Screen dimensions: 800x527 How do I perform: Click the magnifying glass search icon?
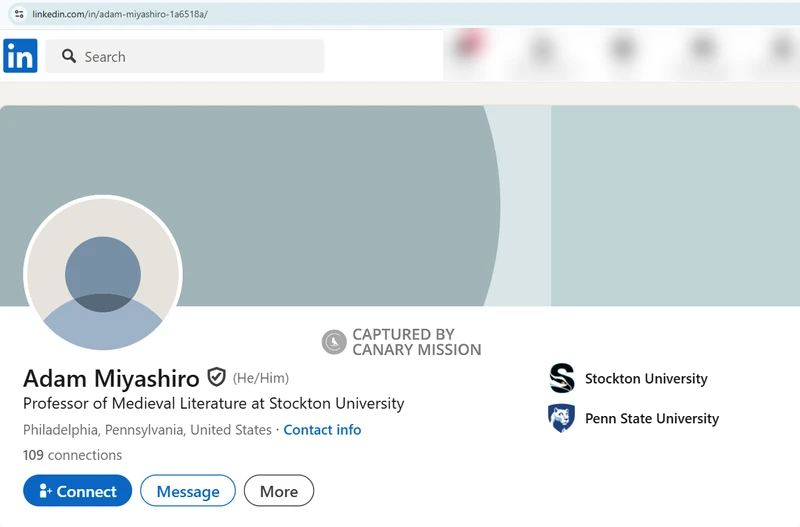69,57
